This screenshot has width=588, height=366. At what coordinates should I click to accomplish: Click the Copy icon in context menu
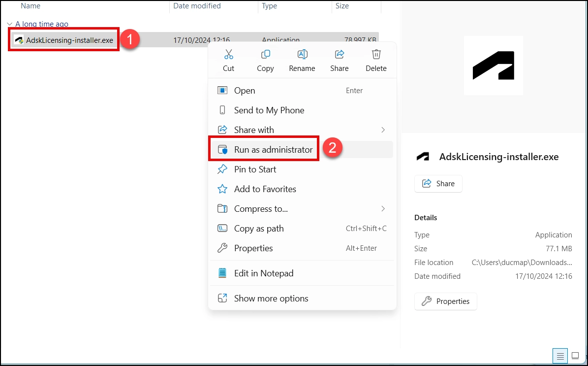click(x=265, y=55)
